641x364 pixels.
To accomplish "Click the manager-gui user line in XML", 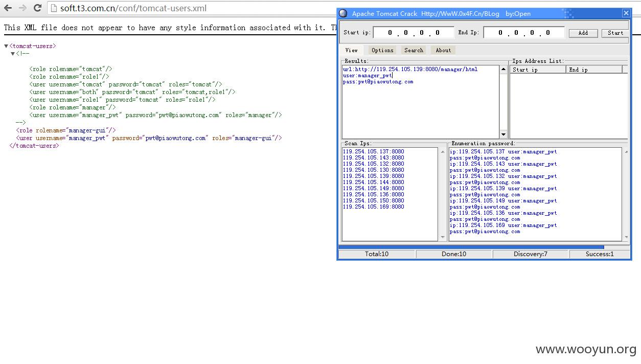I will (149, 138).
